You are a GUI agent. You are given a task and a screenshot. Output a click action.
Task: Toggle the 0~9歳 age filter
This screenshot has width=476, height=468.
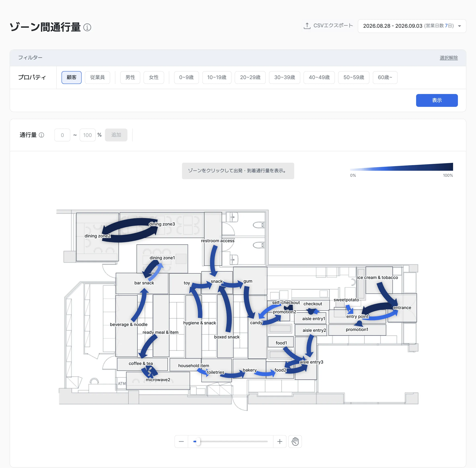click(x=187, y=77)
